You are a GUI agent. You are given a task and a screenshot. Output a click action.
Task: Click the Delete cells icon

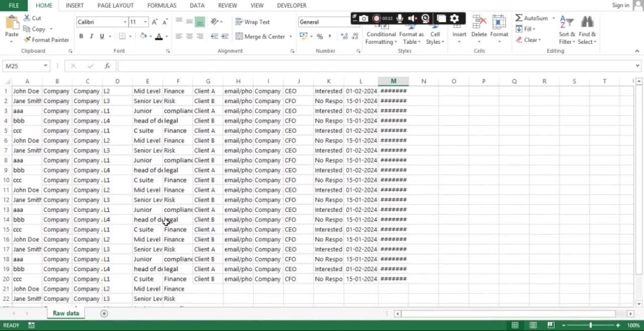pos(479,22)
